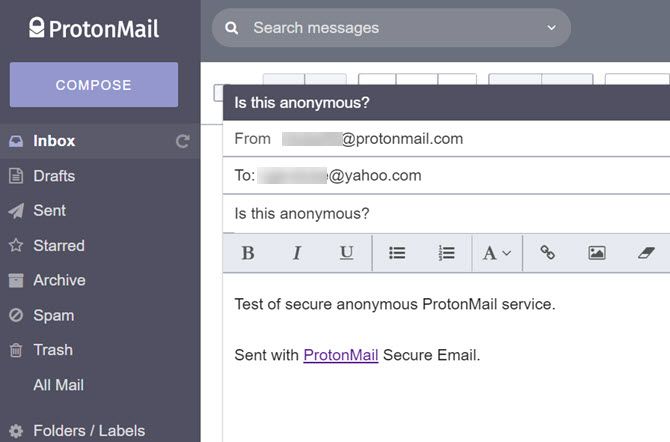The image size is (670, 442).
Task: Apply italic formatting in composer
Action: (x=297, y=253)
